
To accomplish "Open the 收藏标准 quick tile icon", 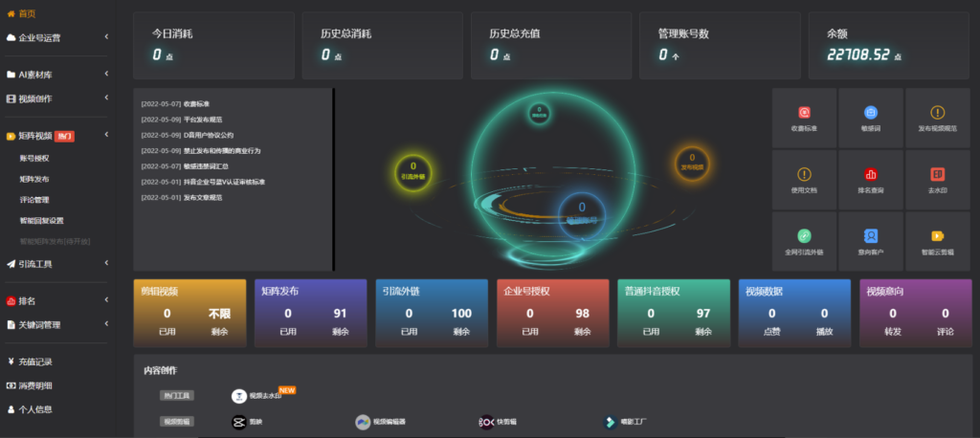I will pyautogui.click(x=804, y=113).
